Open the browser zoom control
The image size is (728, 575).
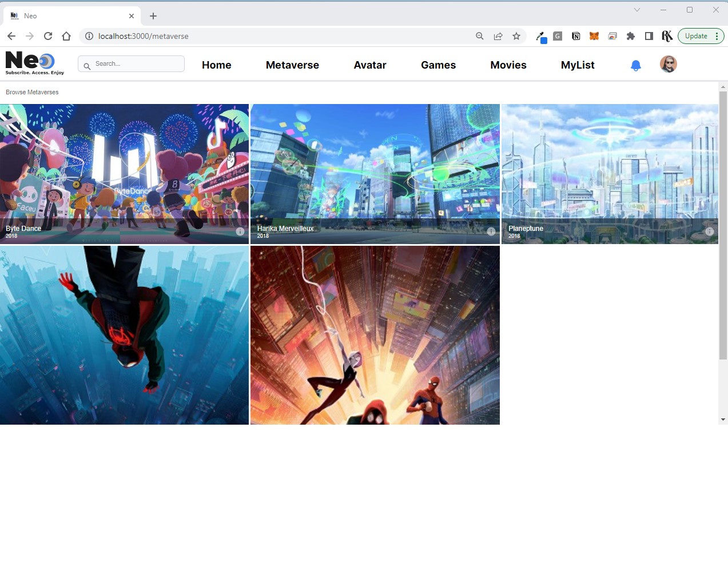480,36
